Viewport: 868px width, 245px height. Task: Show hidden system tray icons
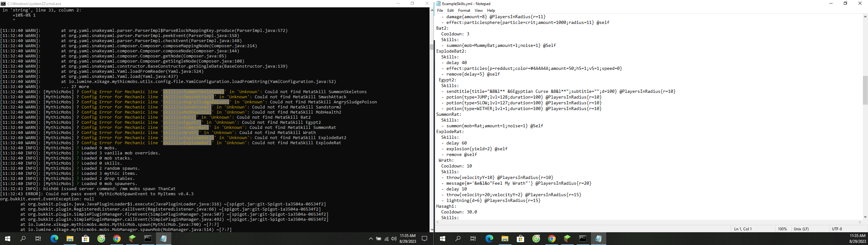pos(371,239)
